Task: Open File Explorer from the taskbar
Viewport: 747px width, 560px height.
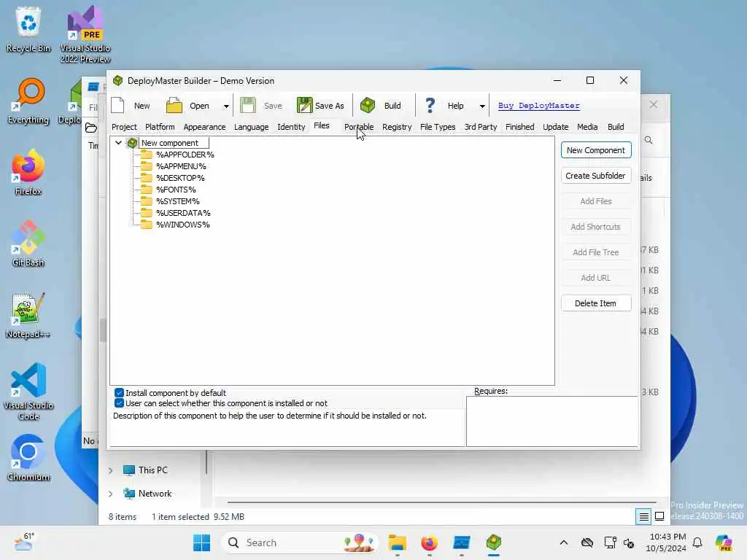Action: coord(397,542)
